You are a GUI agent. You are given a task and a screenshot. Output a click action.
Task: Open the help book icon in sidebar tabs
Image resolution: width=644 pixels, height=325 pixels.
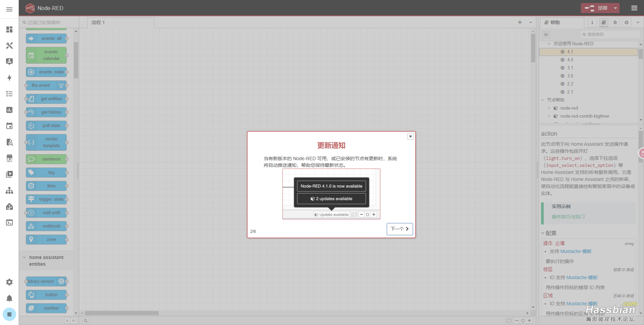point(604,22)
